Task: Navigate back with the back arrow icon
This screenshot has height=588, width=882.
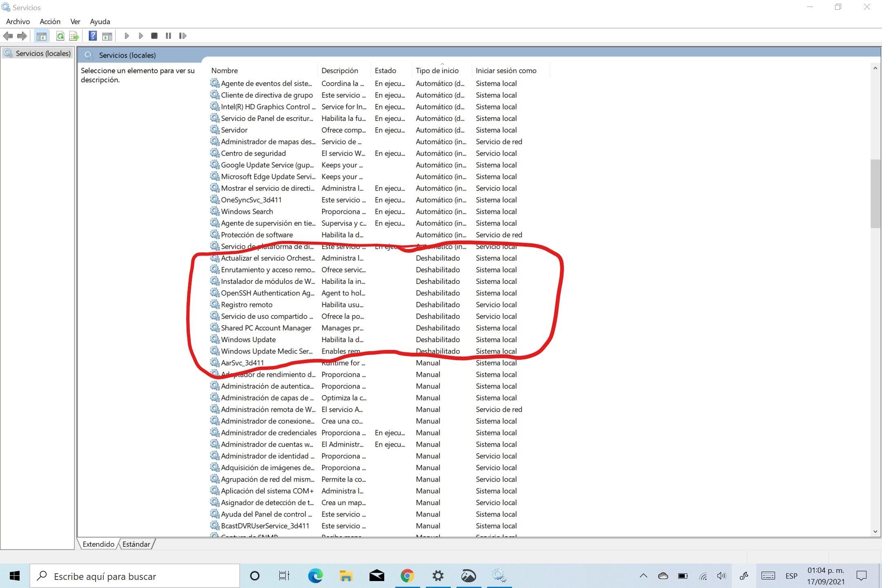Action: click(x=8, y=36)
